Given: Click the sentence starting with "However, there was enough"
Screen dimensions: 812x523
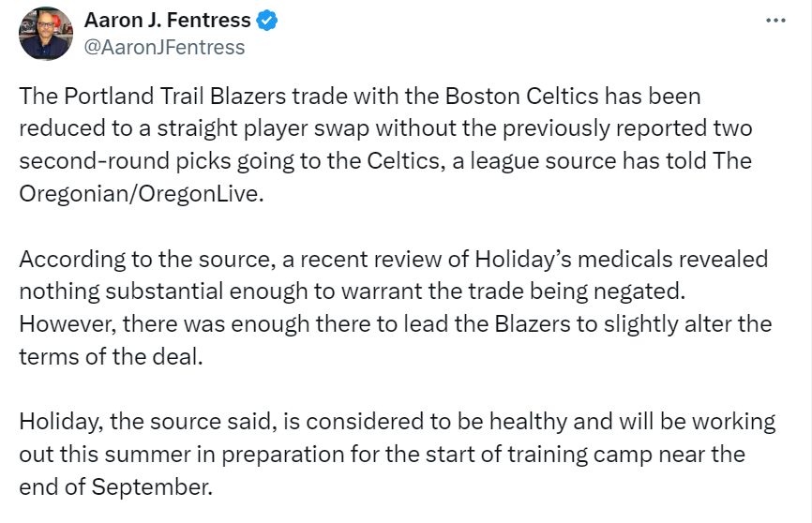Looking at the screenshot, I should [396, 340].
